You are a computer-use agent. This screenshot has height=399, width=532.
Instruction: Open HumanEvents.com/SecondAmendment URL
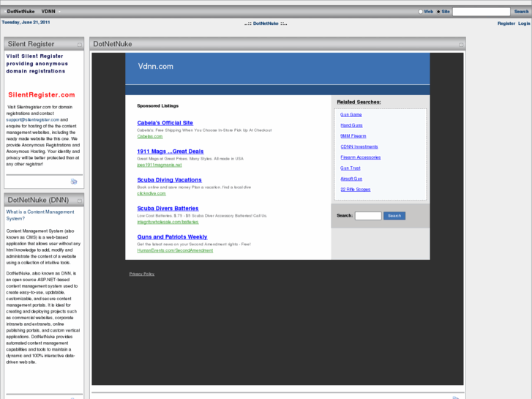pos(175,250)
